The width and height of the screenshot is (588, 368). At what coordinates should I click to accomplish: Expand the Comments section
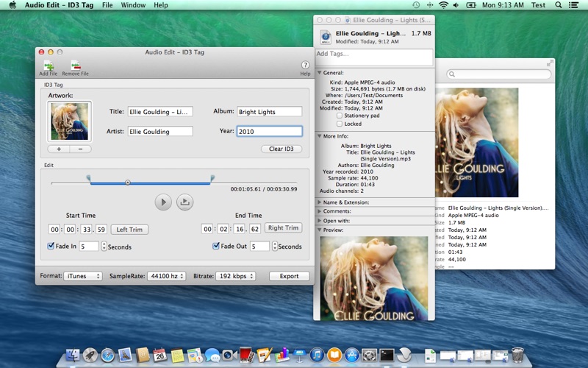(x=320, y=211)
